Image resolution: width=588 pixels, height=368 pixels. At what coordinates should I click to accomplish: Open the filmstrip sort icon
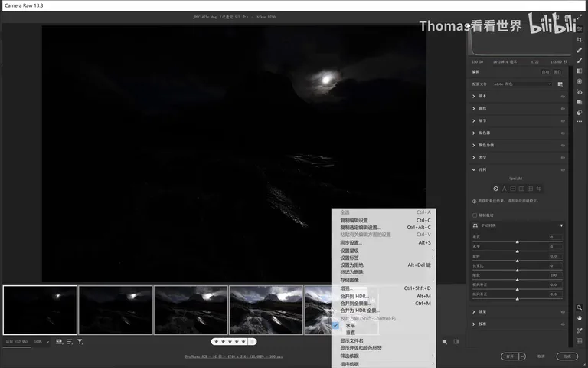(70, 342)
